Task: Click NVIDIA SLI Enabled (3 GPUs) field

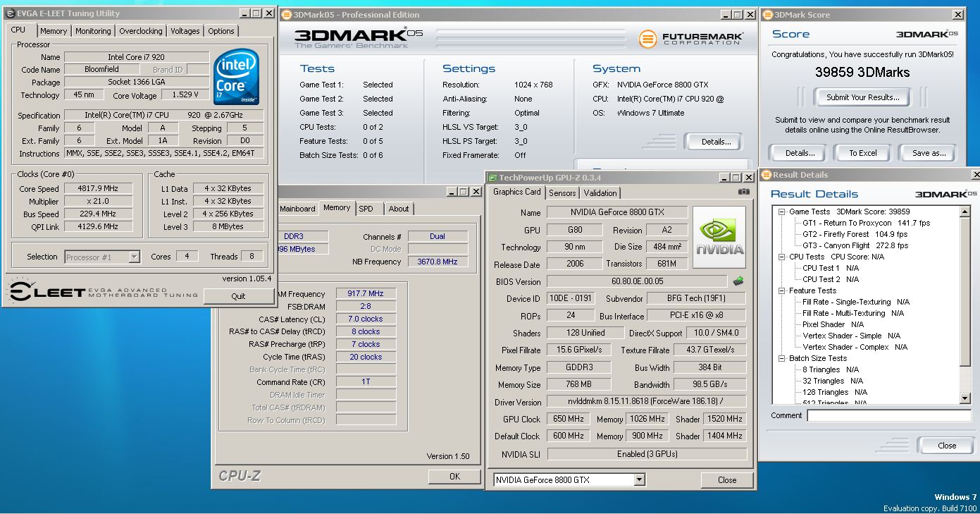Action: click(x=647, y=454)
